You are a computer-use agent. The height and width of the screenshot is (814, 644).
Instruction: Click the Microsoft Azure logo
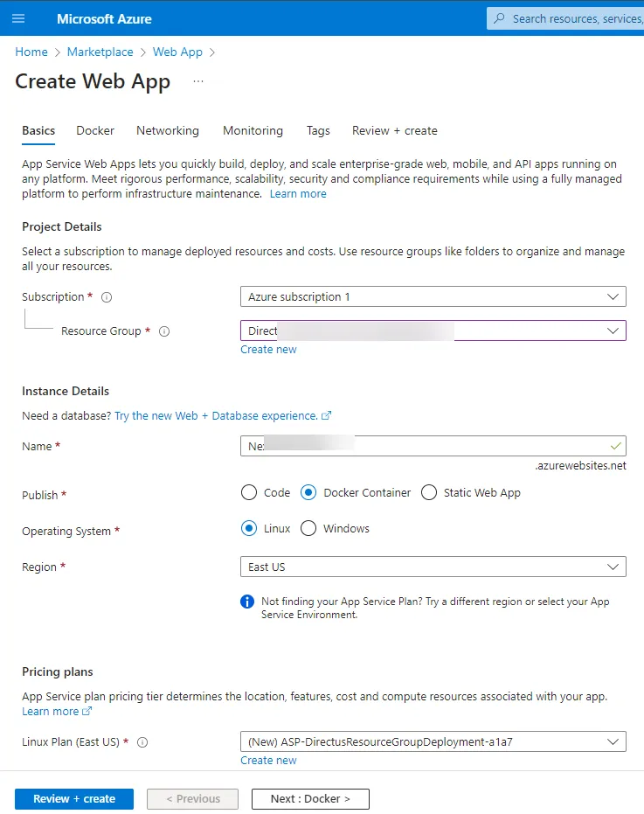[103, 18]
